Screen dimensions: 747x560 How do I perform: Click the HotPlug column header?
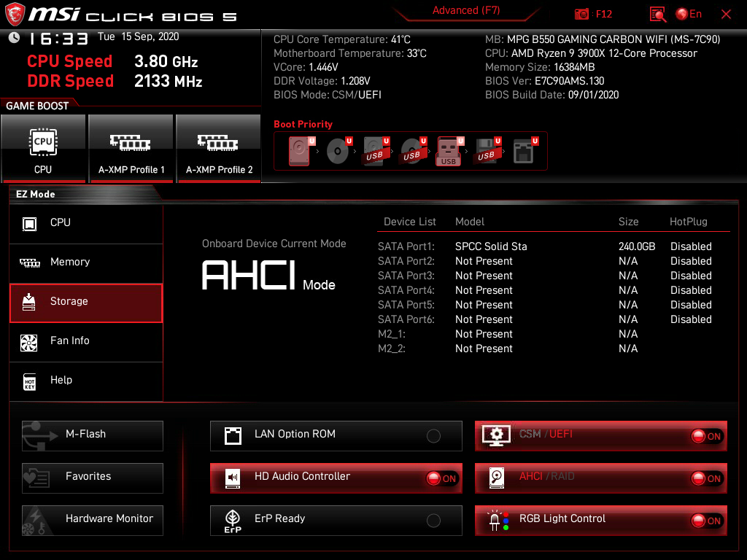689,222
